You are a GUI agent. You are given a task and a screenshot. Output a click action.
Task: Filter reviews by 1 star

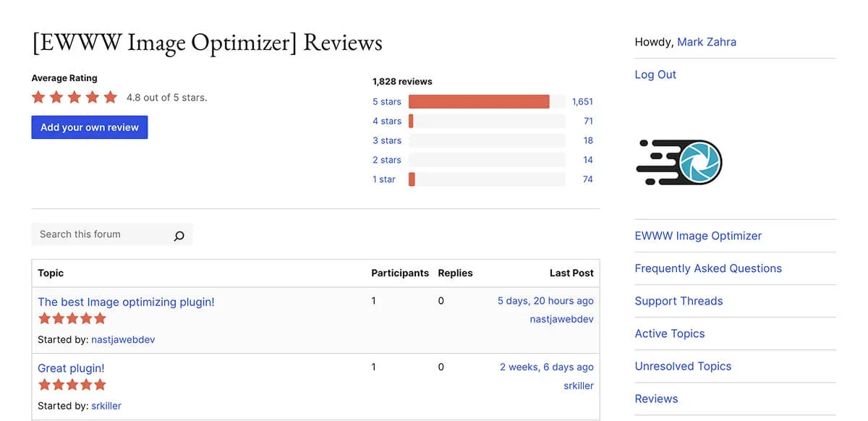[x=384, y=179]
